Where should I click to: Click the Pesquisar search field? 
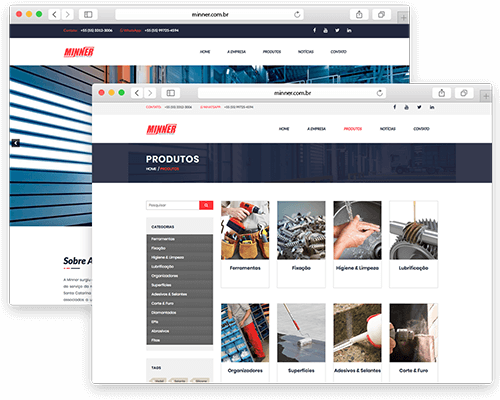[x=173, y=205]
